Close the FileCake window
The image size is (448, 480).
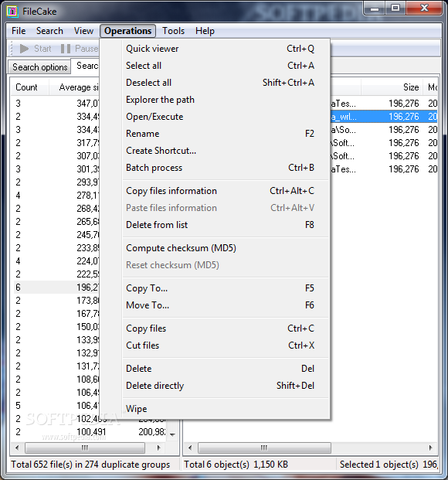pos(424,9)
